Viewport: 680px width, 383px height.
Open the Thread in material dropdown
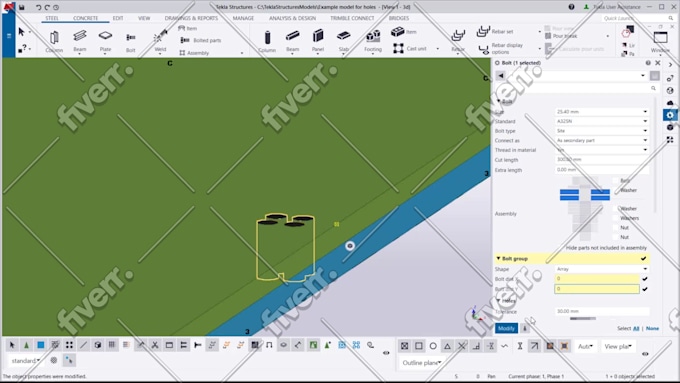click(602, 150)
